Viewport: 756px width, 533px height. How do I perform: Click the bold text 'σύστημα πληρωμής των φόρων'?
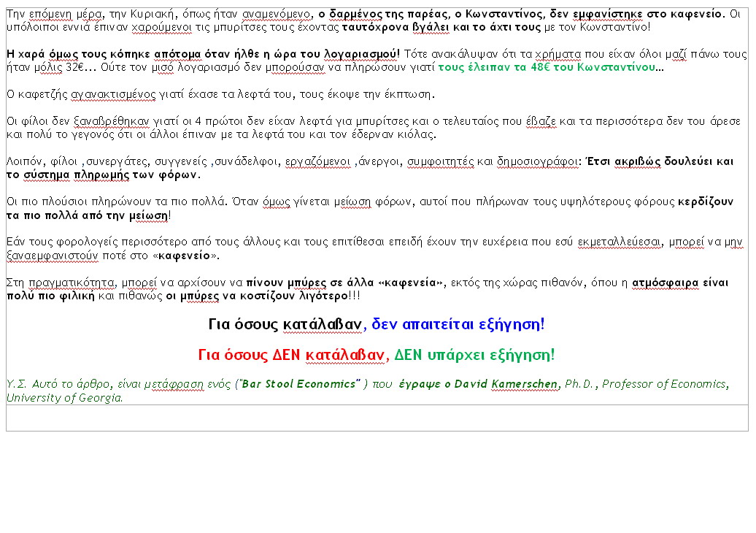pos(110,175)
